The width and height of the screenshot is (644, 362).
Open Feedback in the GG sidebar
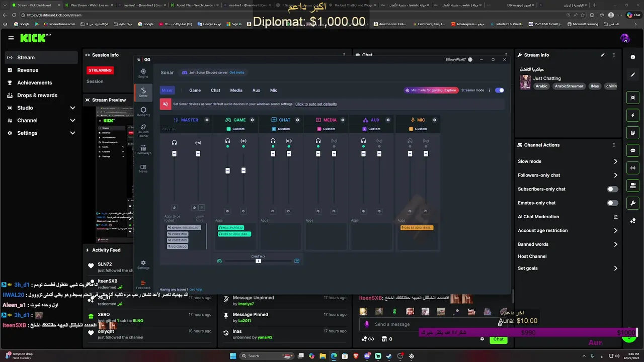[x=143, y=285]
